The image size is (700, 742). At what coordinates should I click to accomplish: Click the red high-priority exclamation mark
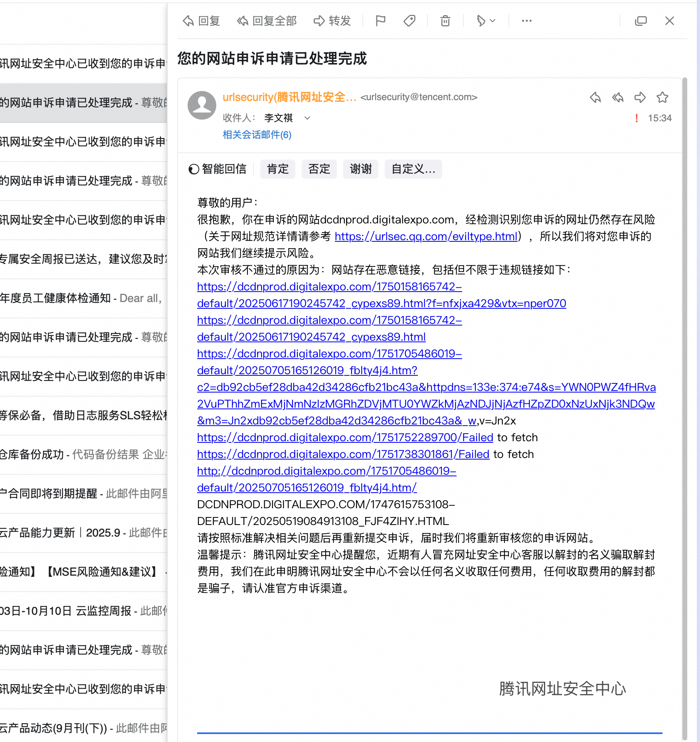637,118
